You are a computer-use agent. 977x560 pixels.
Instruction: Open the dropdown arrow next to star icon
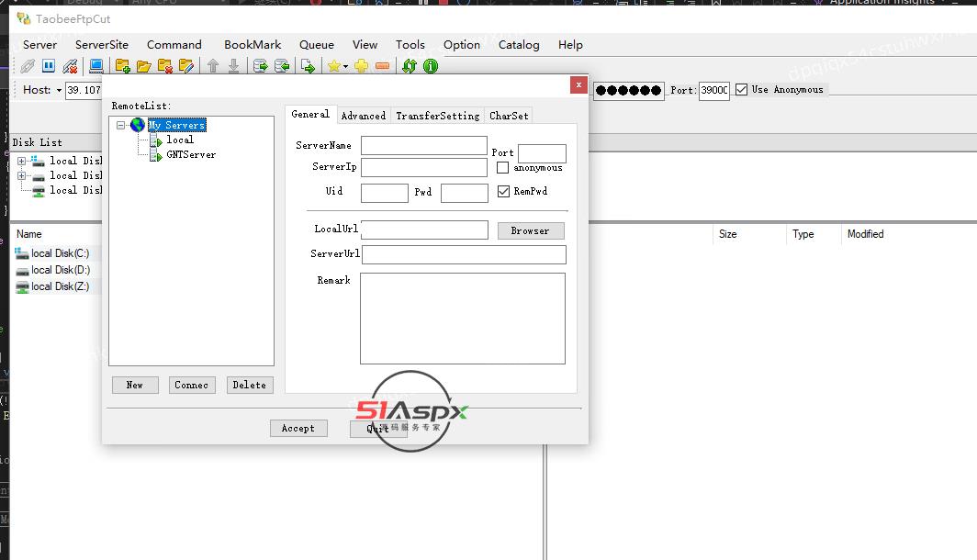tap(345, 66)
